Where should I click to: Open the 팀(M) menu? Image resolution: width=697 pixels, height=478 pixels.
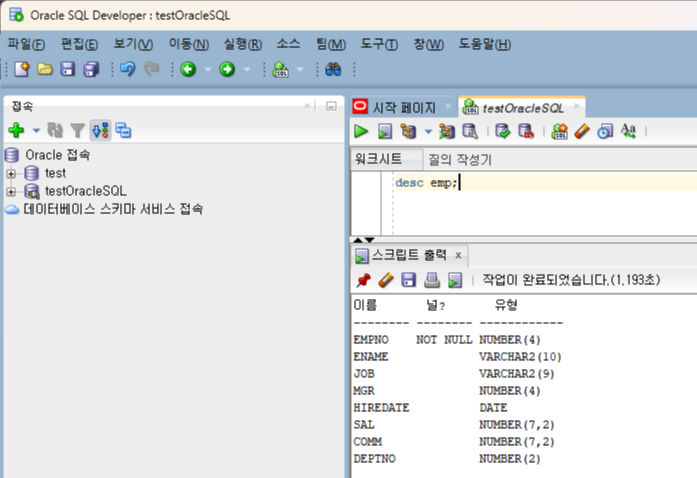click(x=331, y=44)
